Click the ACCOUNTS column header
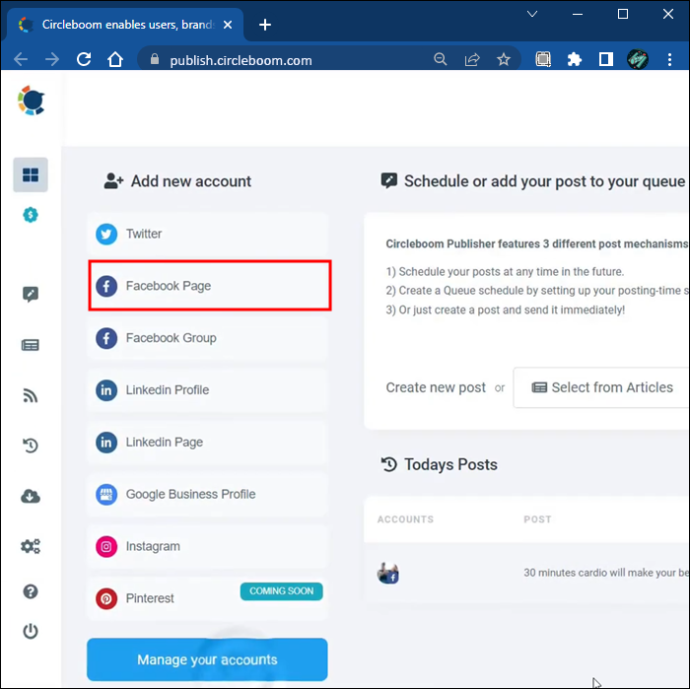 point(405,519)
